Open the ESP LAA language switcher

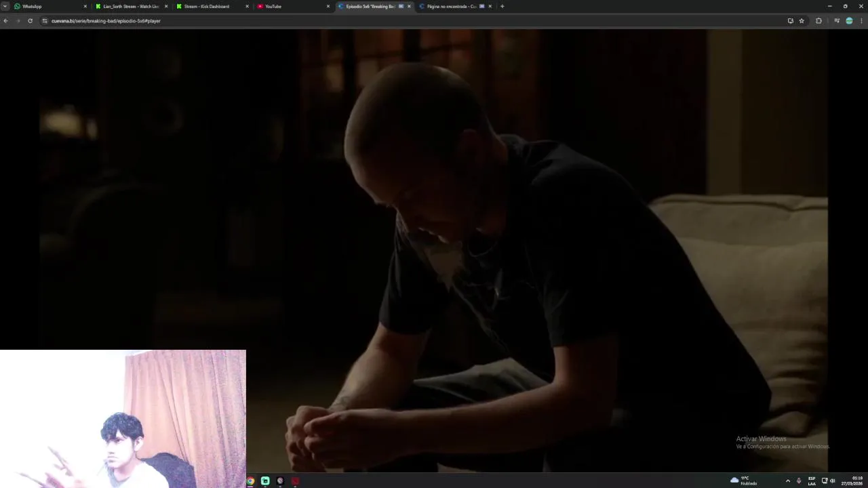click(812, 481)
